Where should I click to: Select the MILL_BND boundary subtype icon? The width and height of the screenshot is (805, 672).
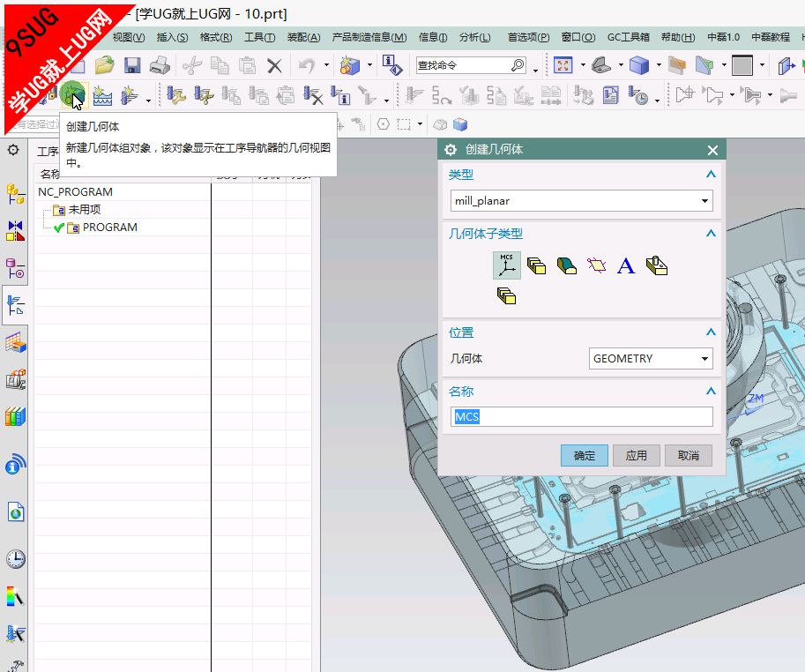pos(596,266)
